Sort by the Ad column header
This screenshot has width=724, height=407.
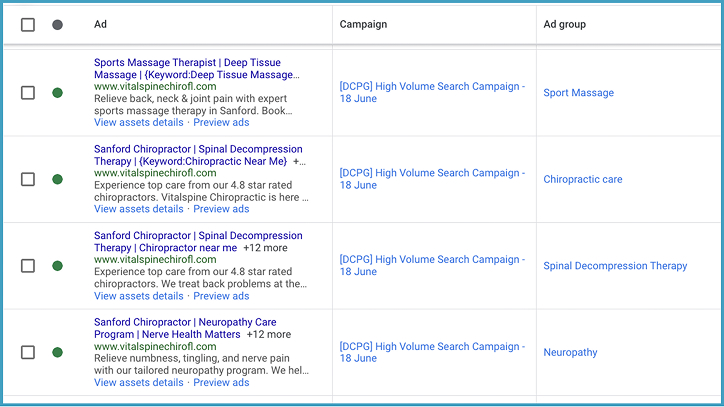(100, 24)
